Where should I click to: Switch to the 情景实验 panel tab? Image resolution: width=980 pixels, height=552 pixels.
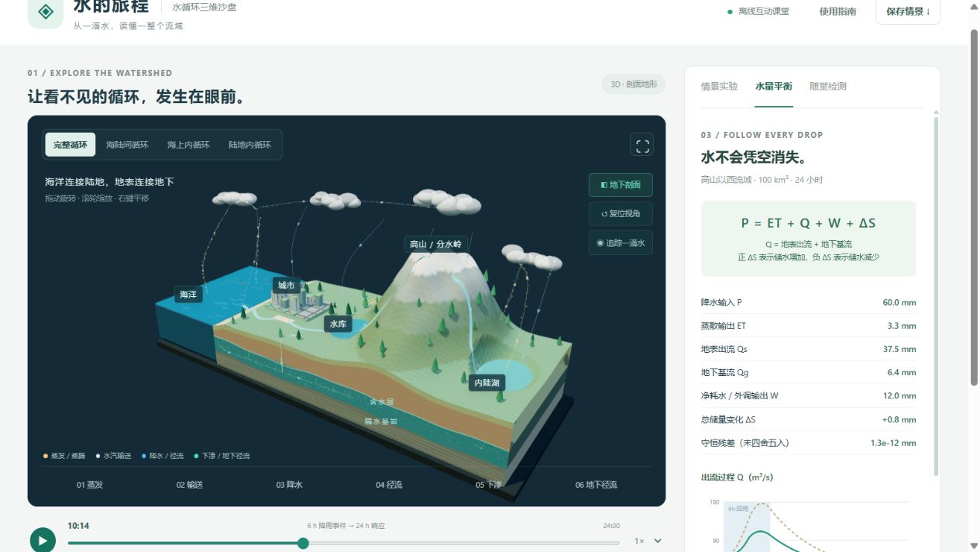pos(720,86)
